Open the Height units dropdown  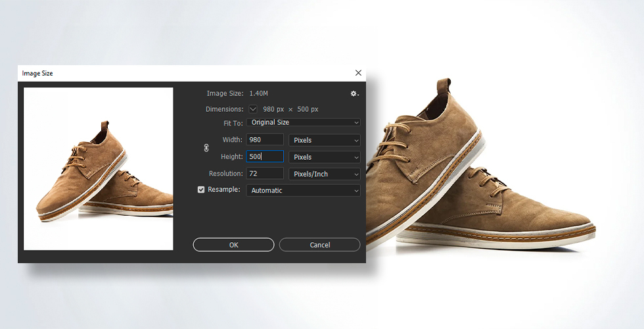click(x=325, y=157)
